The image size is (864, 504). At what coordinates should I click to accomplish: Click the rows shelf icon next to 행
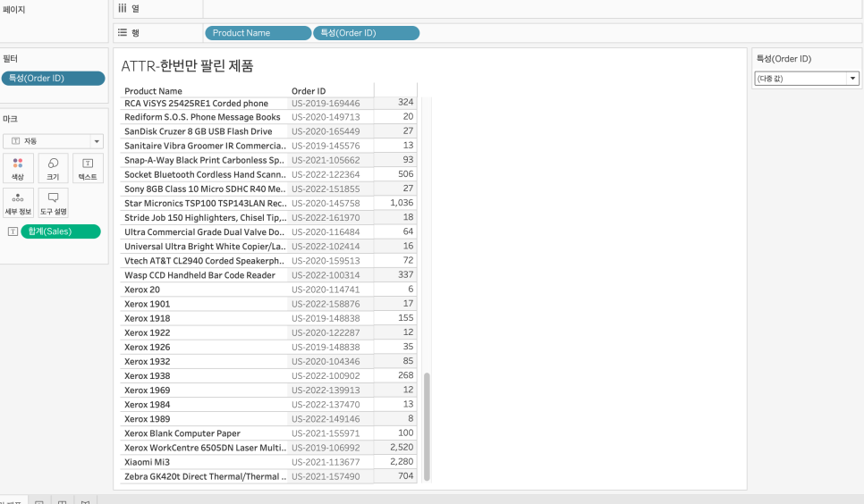[x=123, y=32]
